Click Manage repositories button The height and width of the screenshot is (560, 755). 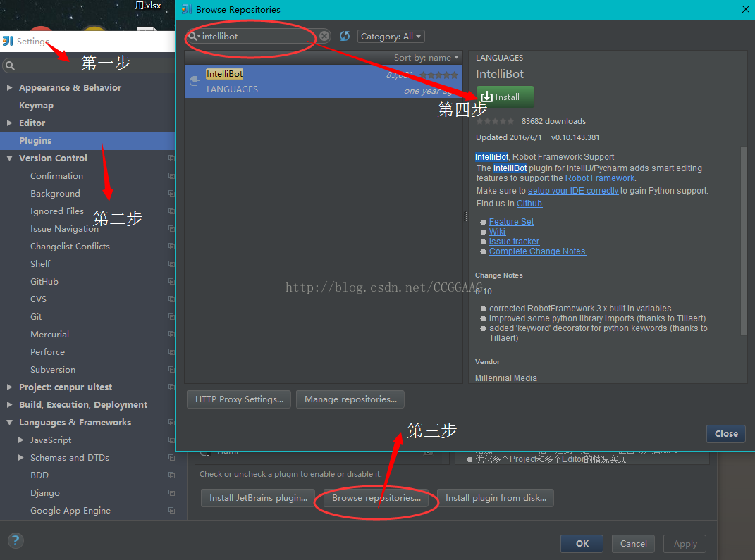click(x=350, y=399)
